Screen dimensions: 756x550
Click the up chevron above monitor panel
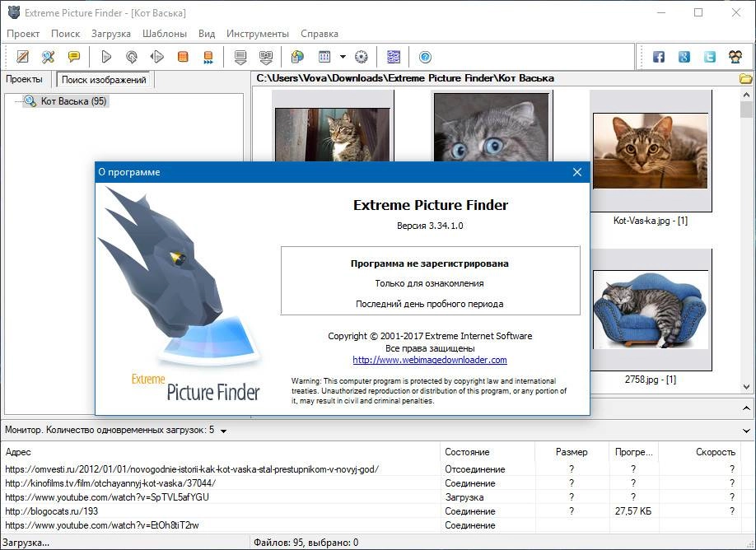click(x=746, y=408)
